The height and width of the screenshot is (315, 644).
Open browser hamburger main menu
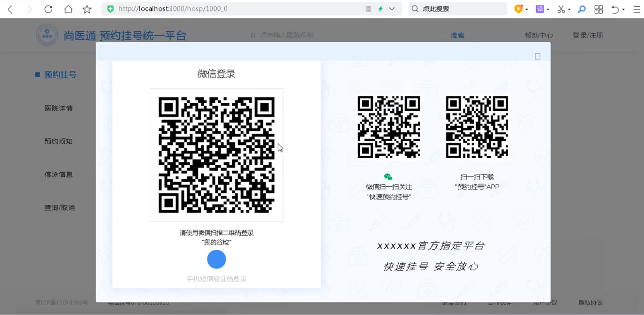tap(637, 9)
